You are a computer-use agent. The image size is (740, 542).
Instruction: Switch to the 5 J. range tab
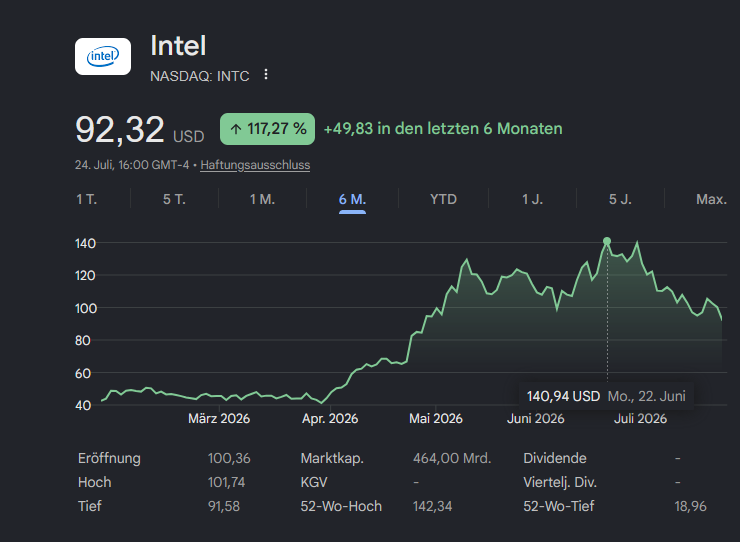[620, 199]
